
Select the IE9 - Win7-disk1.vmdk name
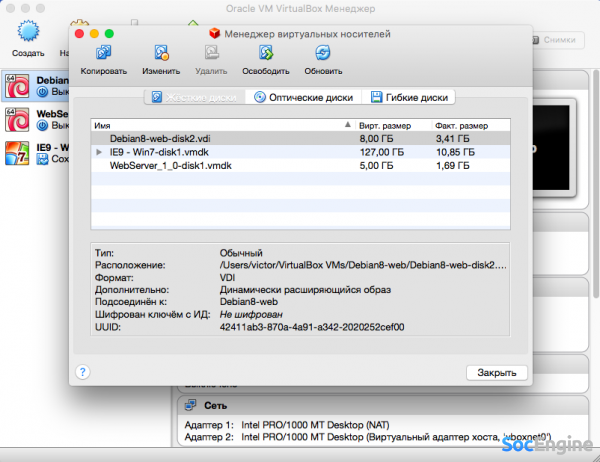pyautogui.click(x=159, y=152)
